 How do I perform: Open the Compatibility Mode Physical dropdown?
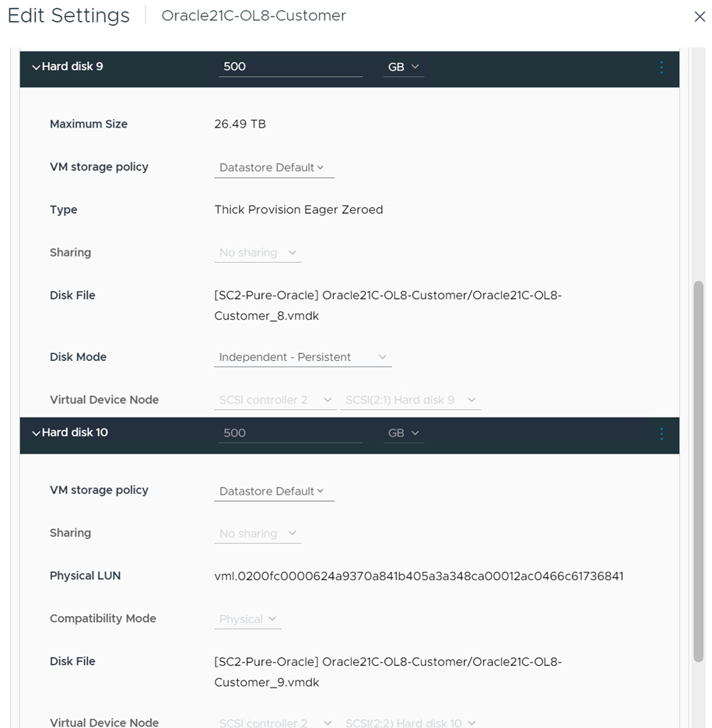[x=247, y=619]
